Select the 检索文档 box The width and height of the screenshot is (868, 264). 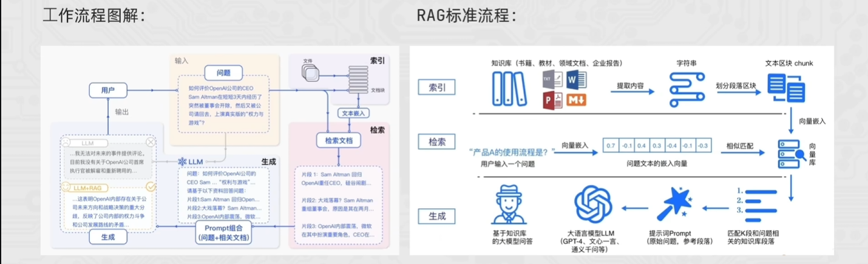pyautogui.click(x=339, y=141)
